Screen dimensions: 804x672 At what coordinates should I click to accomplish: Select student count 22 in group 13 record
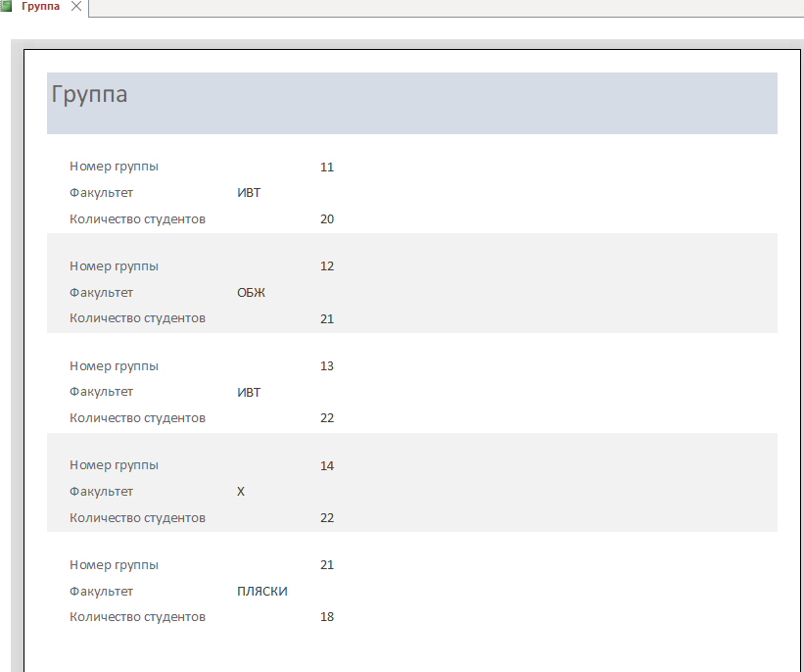point(327,418)
